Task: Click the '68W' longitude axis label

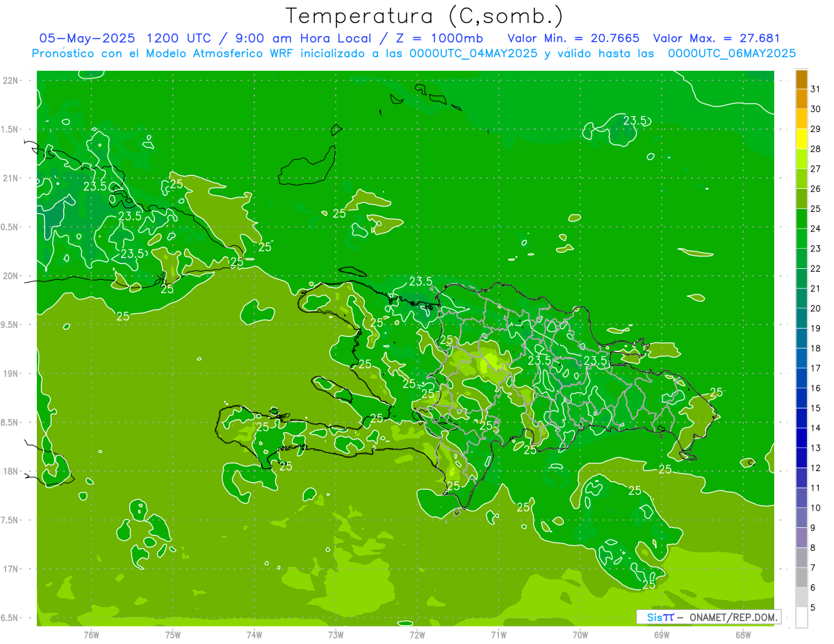Action: 743,634
